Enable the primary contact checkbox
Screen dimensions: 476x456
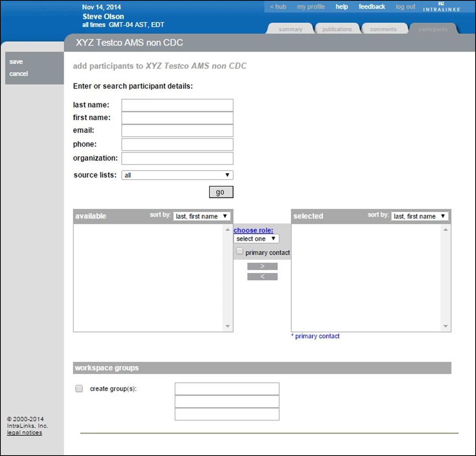(x=239, y=250)
